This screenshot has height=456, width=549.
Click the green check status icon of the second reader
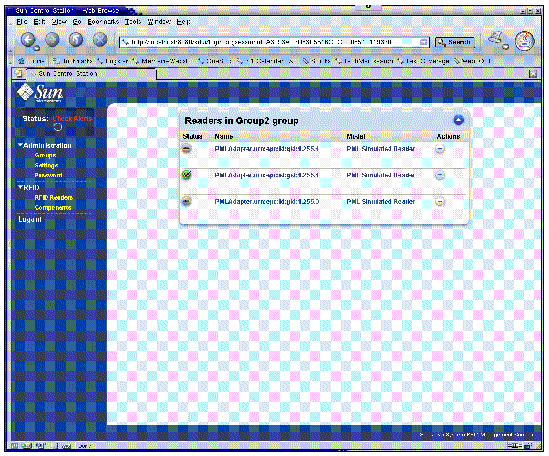[x=187, y=175]
